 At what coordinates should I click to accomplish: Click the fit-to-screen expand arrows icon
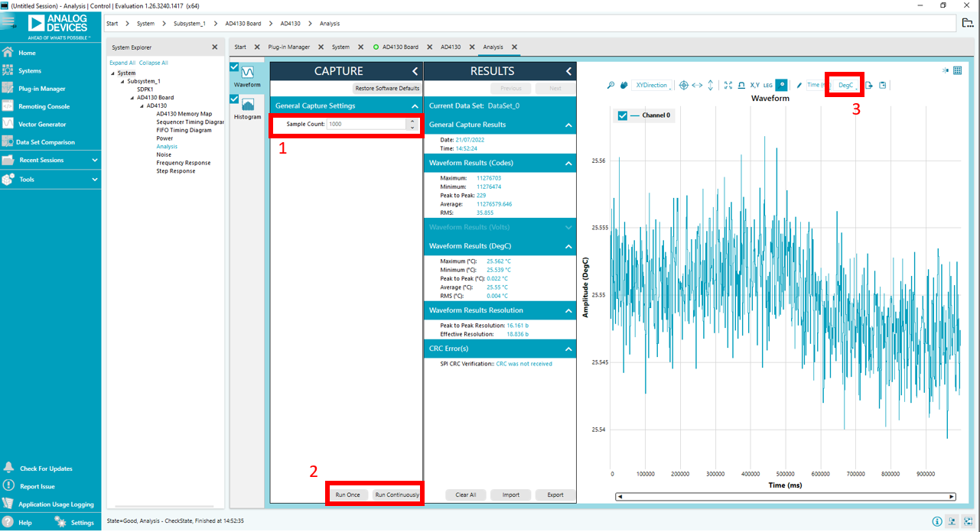tap(728, 85)
